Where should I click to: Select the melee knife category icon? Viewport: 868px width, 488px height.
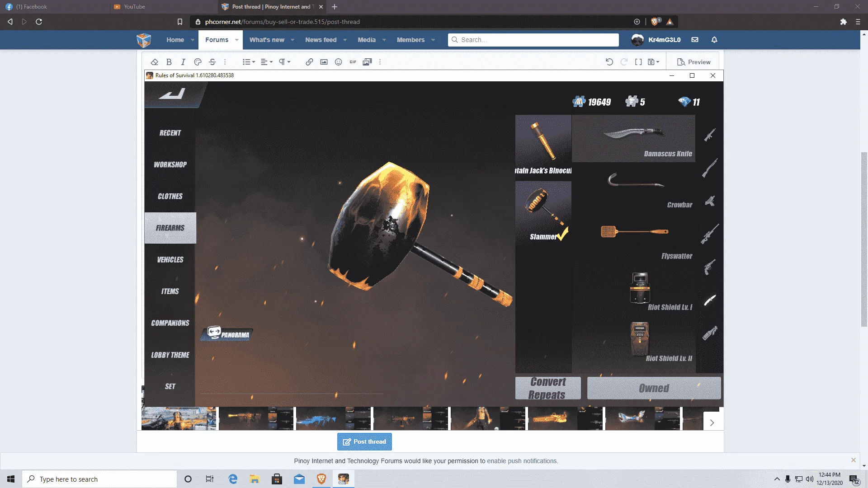(x=710, y=300)
